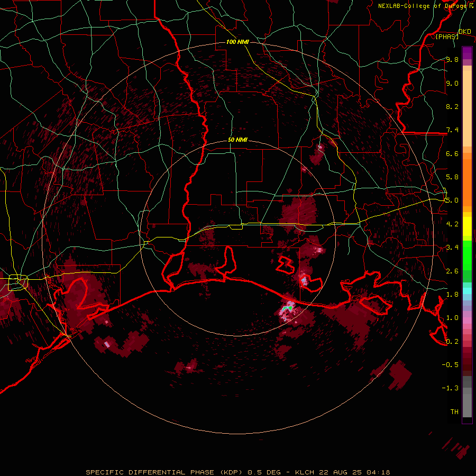Screen dimensions: 476x476
Task: Pick the yellow segment of the color bar
Action: 467,226
